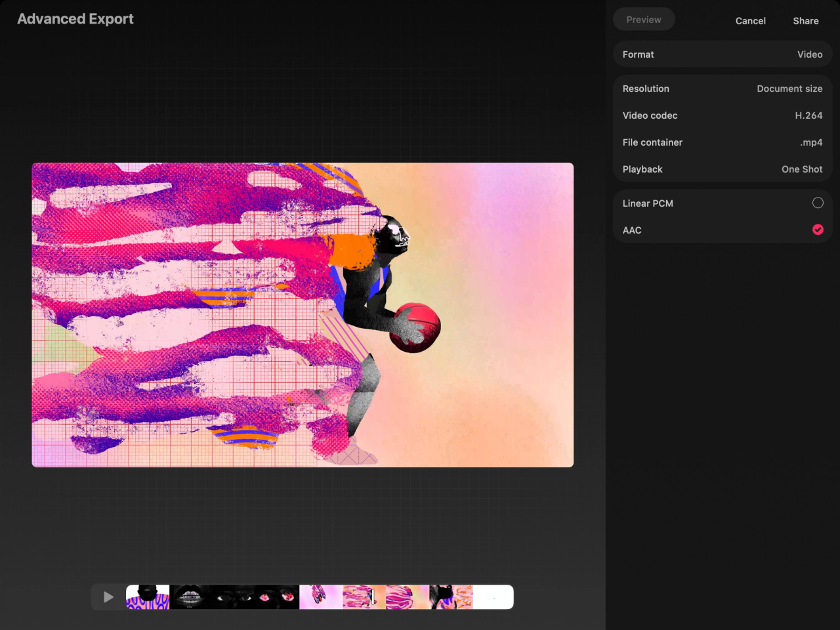
Task: Toggle the checked AAC audio setting off
Action: (x=818, y=230)
